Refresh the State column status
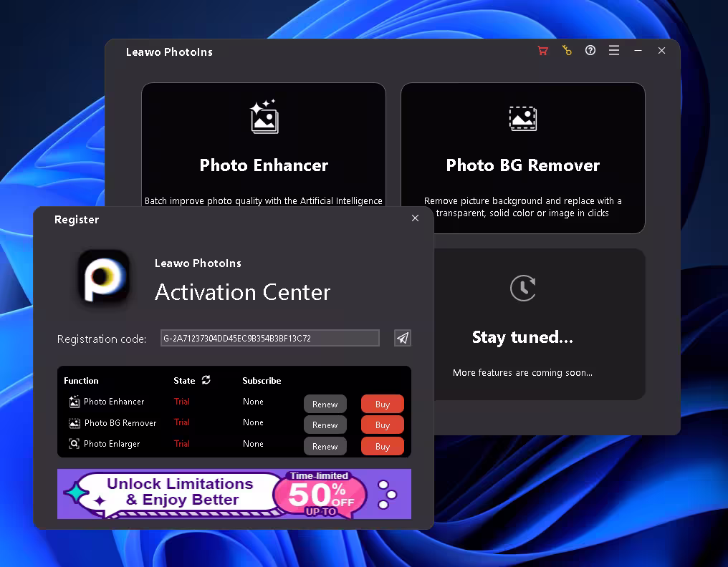Viewport: 728px width, 567px height. point(206,380)
